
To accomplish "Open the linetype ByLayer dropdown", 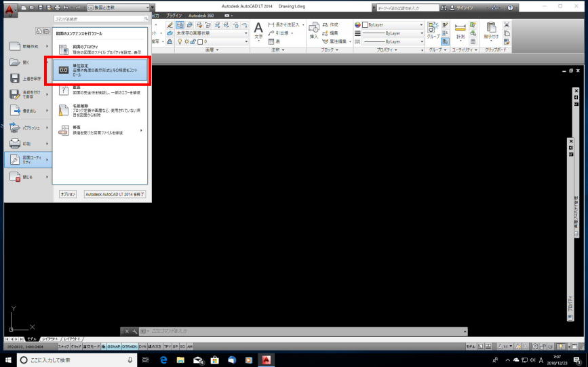I will click(392, 41).
